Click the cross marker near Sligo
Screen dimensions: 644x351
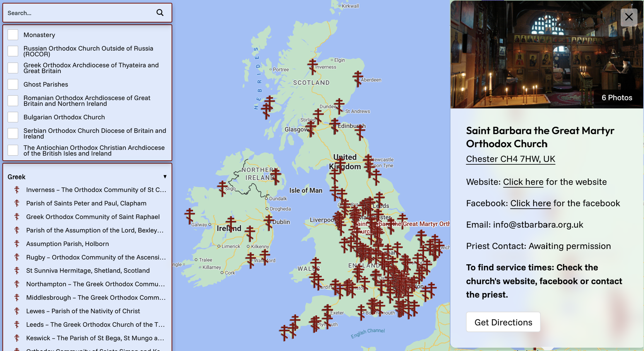222,188
